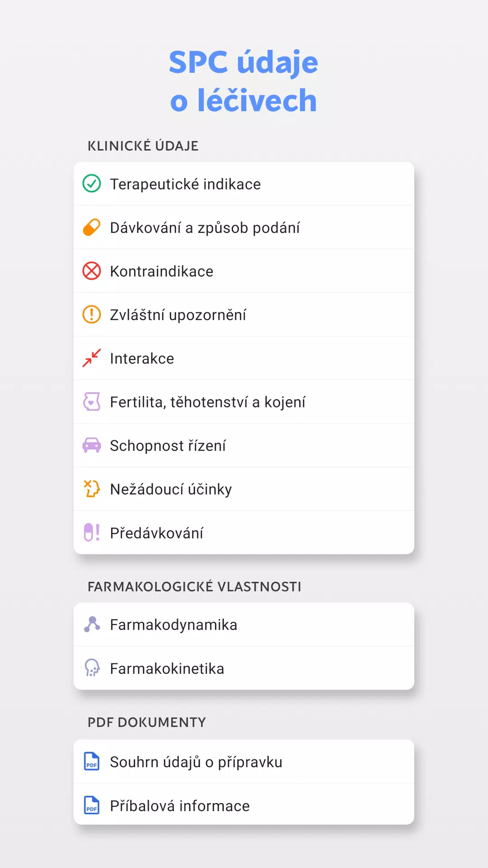Image resolution: width=488 pixels, height=868 pixels.
Task: Tap the pregnancy icon for Fertilita
Action: [x=92, y=401]
